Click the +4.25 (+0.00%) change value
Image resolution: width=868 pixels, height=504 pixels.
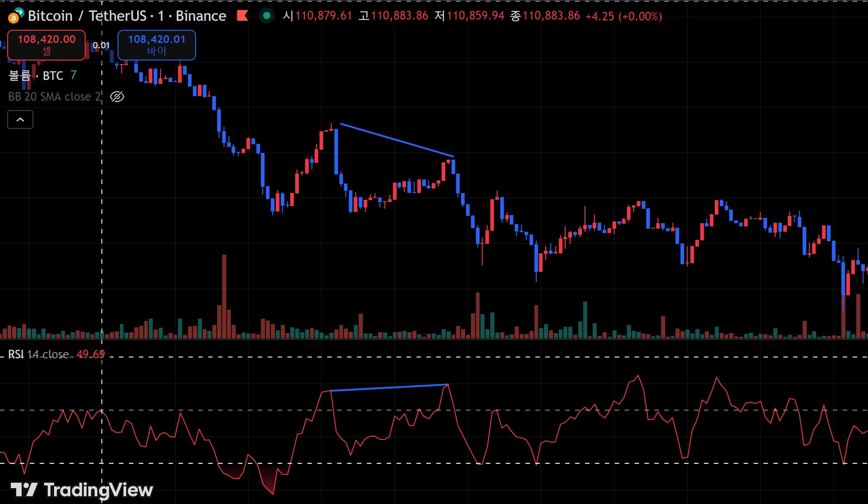[623, 16]
